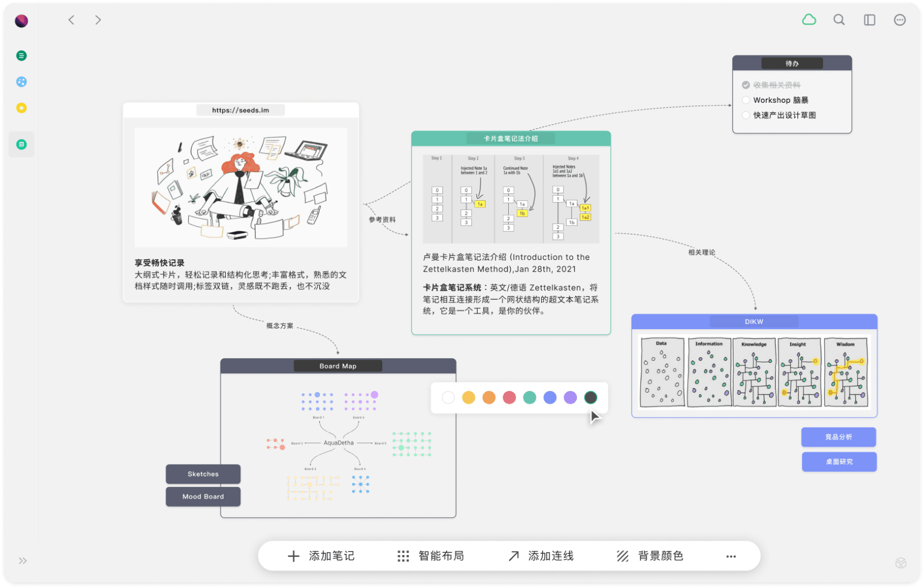
Task: Check the Workshop 脑暴 todo item
Action: [746, 99]
